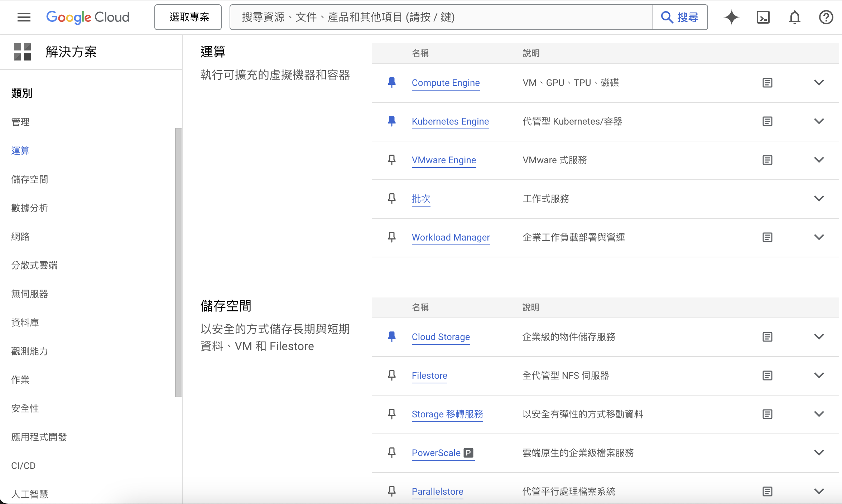
Task: Pin VMware Engine
Action: 392,160
